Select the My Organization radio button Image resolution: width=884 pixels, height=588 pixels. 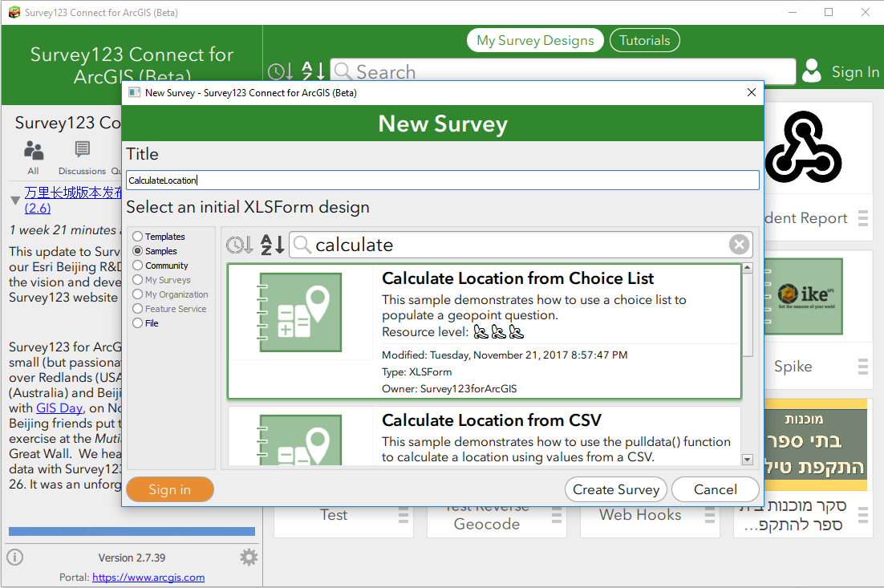tap(137, 294)
